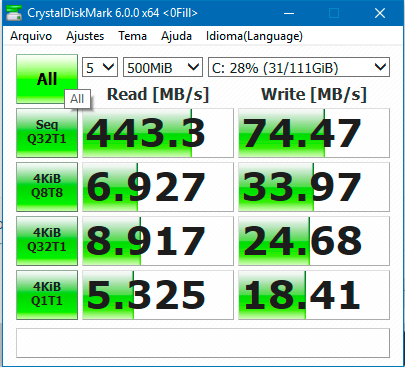Expand the test count dropdown showing 5
The width and height of the screenshot is (405, 367).
pyautogui.click(x=100, y=68)
